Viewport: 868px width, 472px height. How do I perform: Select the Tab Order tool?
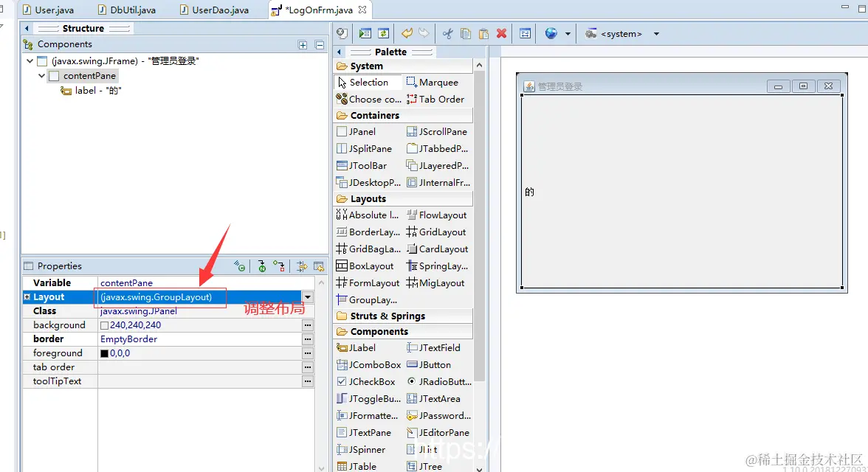pyautogui.click(x=435, y=100)
